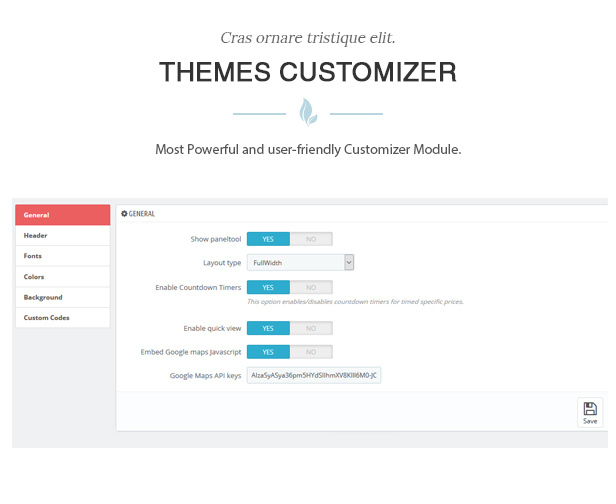Set Show paneltool to YES

[268, 239]
